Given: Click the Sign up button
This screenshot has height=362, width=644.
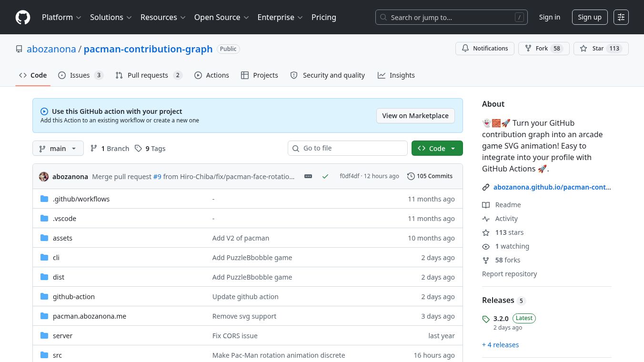Looking at the screenshot, I should pyautogui.click(x=590, y=17).
